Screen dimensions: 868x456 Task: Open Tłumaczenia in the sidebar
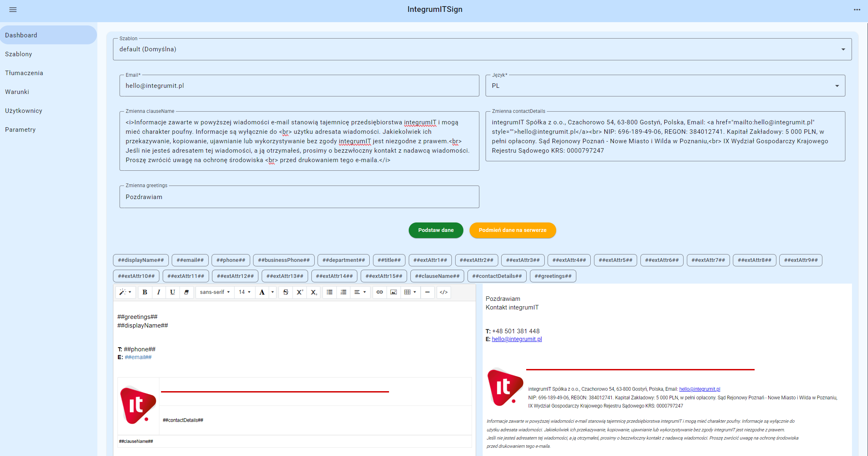coord(48,73)
